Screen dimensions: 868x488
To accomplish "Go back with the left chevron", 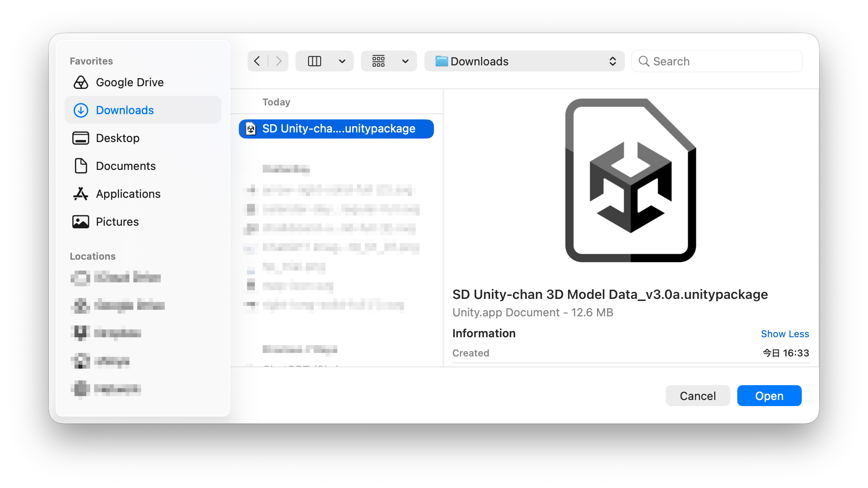I will 257,61.
